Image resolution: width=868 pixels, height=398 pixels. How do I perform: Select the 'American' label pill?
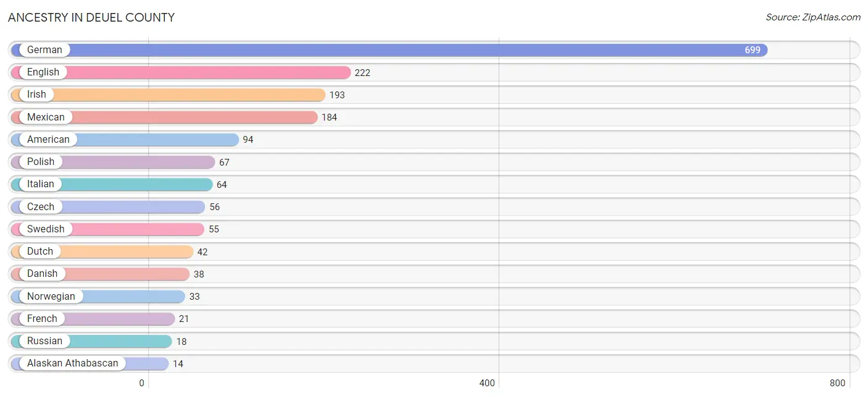pyautogui.click(x=48, y=140)
